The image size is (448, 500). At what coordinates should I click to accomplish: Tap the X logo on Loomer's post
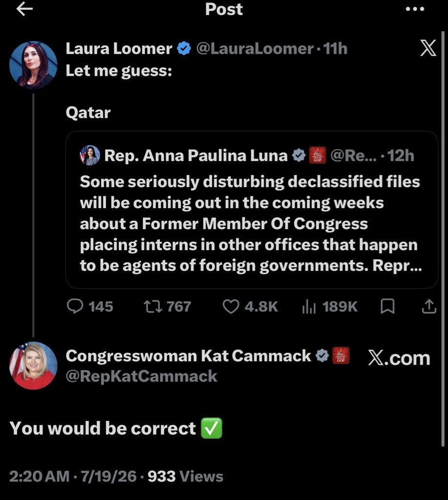(x=428, y=48)
